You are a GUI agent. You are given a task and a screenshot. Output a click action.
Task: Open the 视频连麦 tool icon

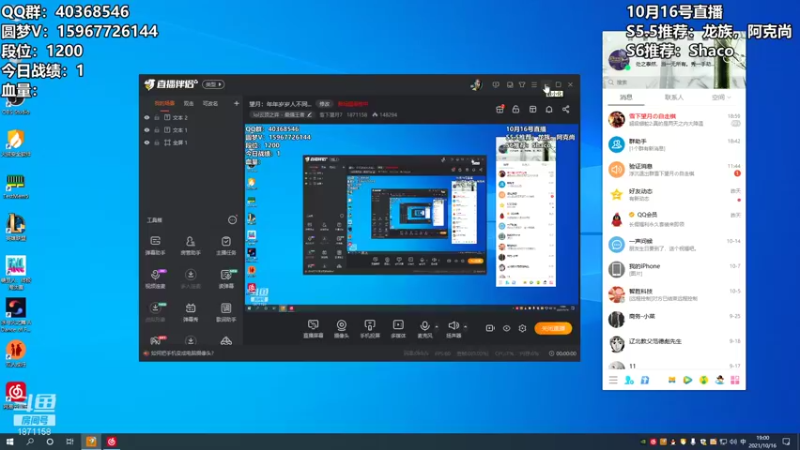point(155,279)
